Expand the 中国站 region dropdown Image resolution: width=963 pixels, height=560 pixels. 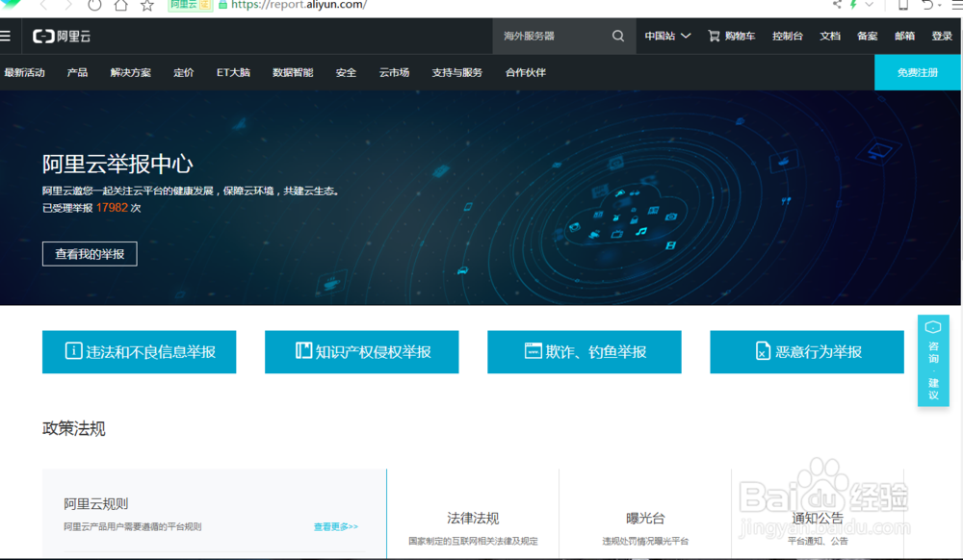click(x=667, y=37)
